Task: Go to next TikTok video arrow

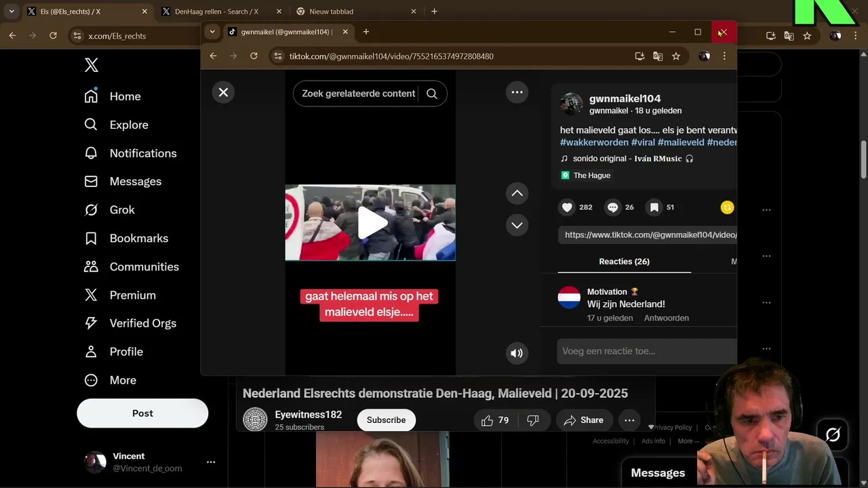Action: [x=517, y=225]
